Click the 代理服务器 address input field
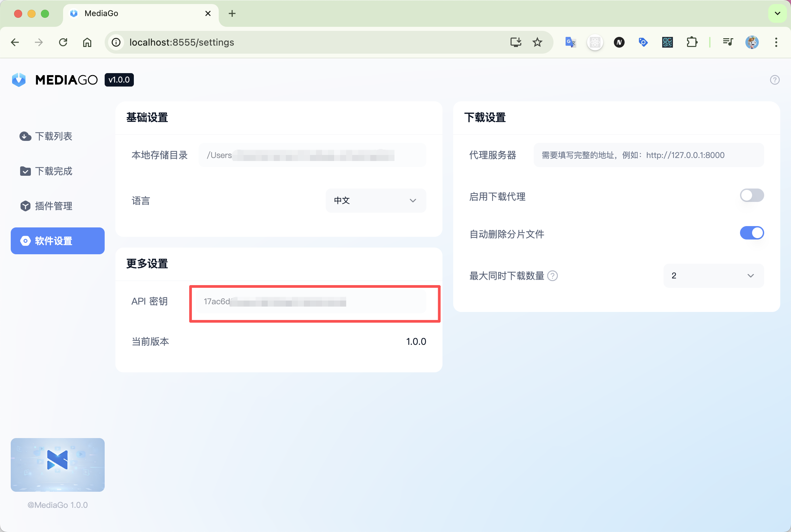This screenshot has width=791, height=532. [648, 155]
